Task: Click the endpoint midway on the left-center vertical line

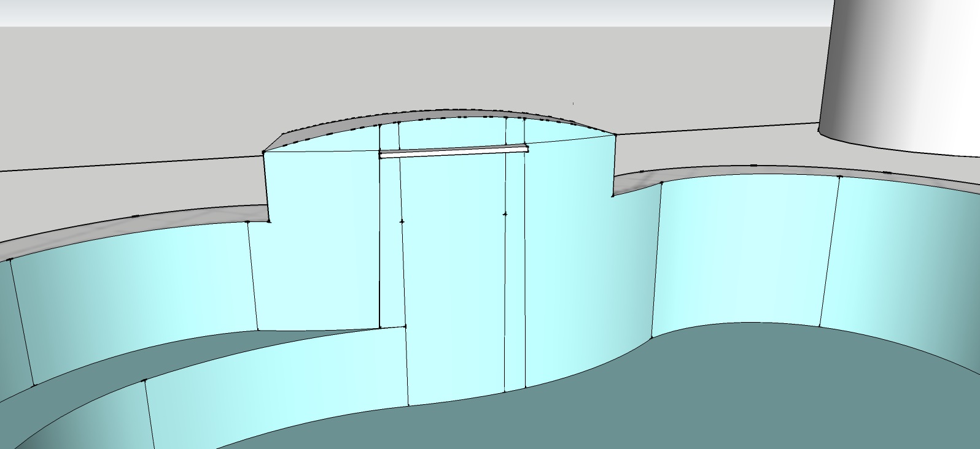Action: [402, 221]
